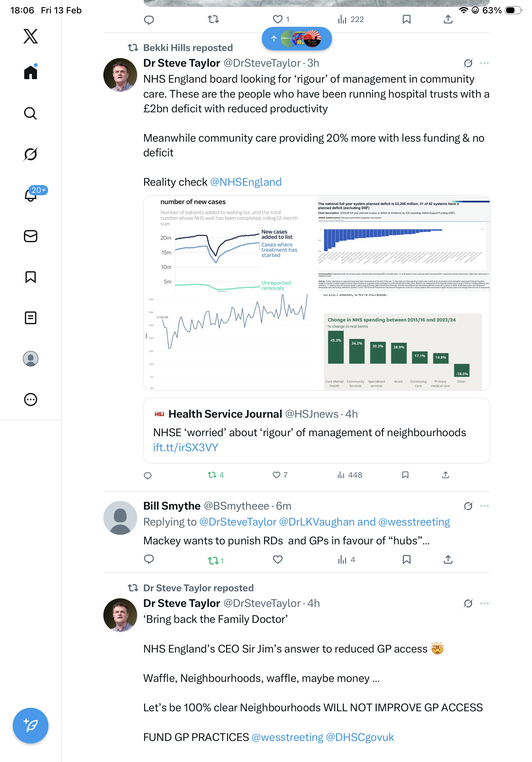The height and width of the screenshot is (762, 532).
Task: Open Messages envelope in sidebar
Action: coord(31,236)
